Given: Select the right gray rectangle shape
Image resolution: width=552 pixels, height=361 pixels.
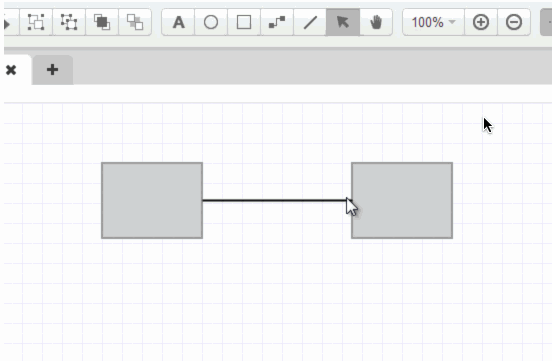Looking at the screenshot, I should pyautogui.click(x=402, y=200).
